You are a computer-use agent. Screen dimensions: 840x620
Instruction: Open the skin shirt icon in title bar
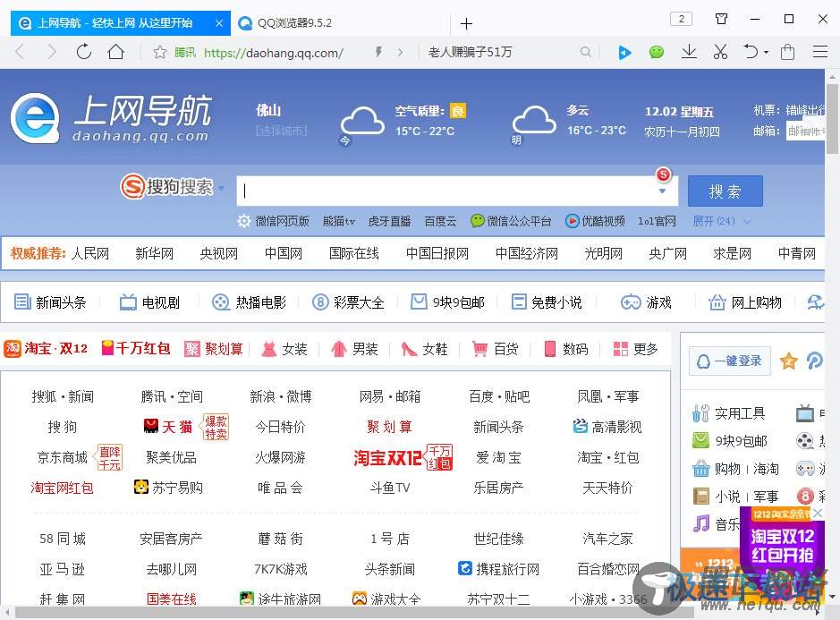point(722,20)
